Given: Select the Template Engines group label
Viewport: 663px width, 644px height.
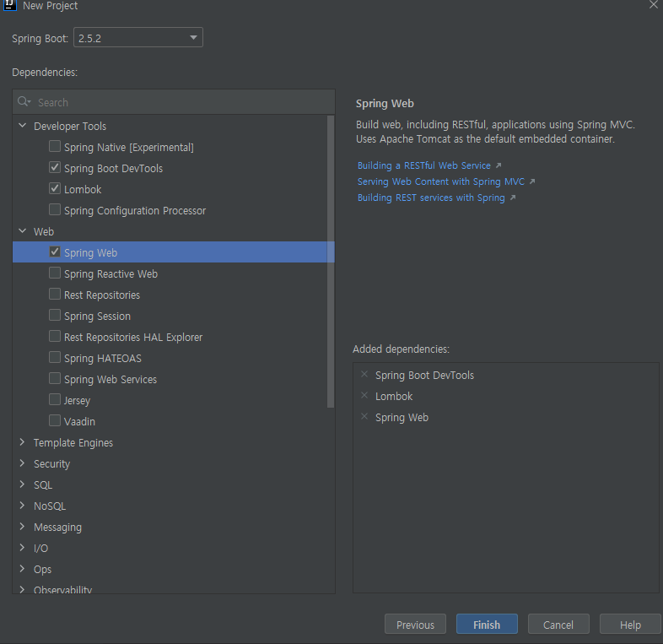Looking at the screenshot, I should (73, 442).
